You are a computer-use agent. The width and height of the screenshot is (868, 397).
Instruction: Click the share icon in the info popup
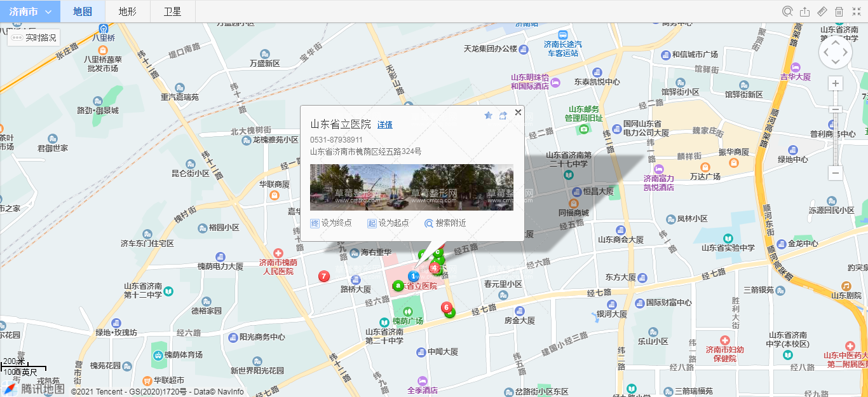click(x=503, y=115)
